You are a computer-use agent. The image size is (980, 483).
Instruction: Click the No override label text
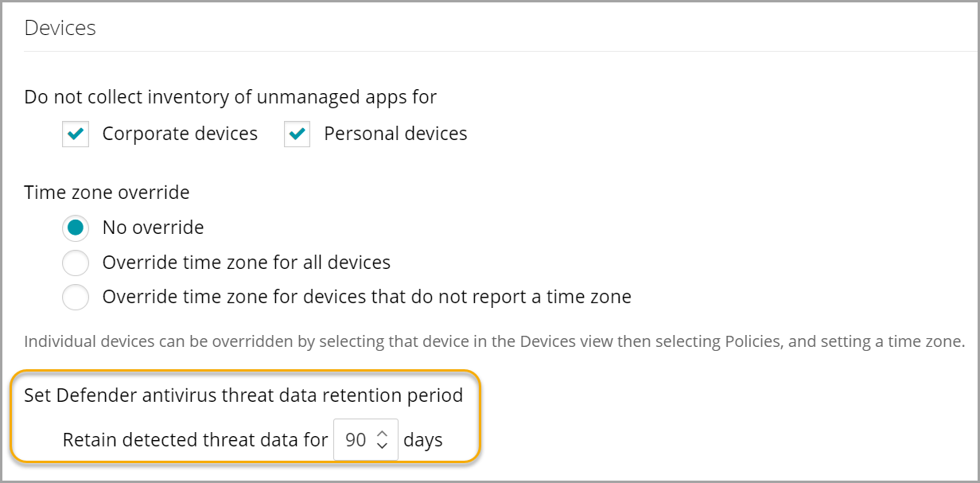pos(153,228)
